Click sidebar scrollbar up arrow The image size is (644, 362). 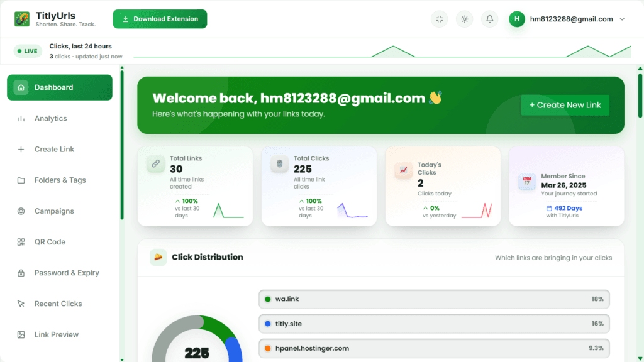(x=122, y=68)
